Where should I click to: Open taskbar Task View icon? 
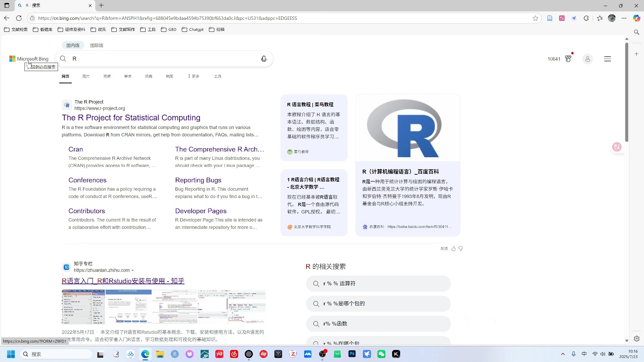(x=100, y=354)
